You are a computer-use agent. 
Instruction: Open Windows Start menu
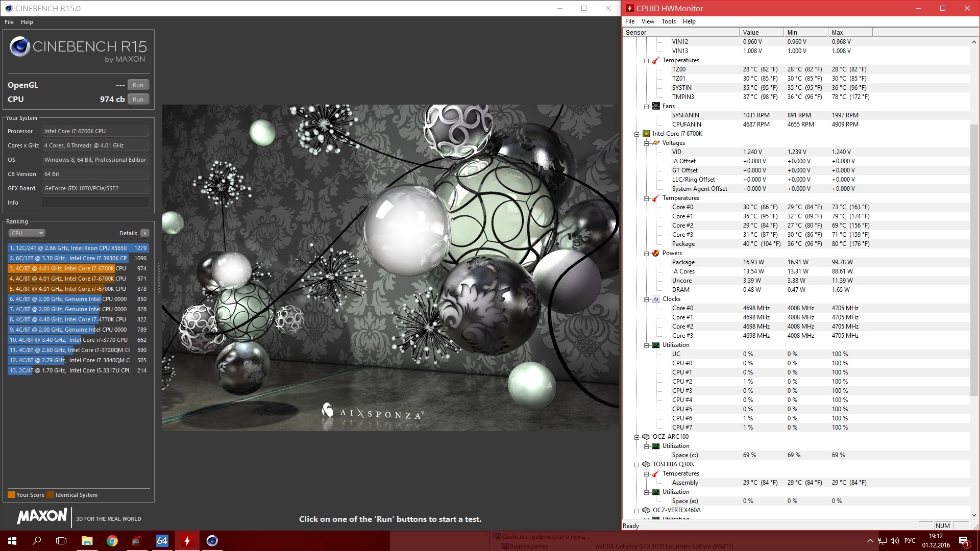tap(12, 541)
